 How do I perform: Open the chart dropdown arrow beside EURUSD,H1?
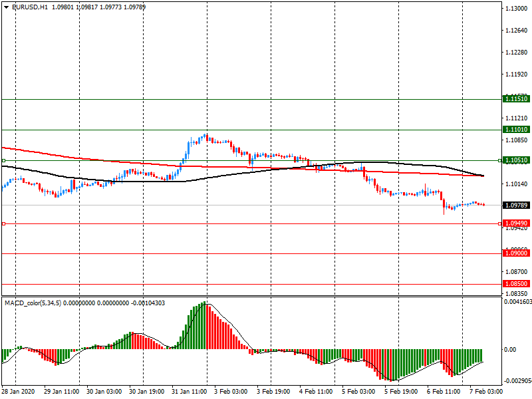(6, 7)
